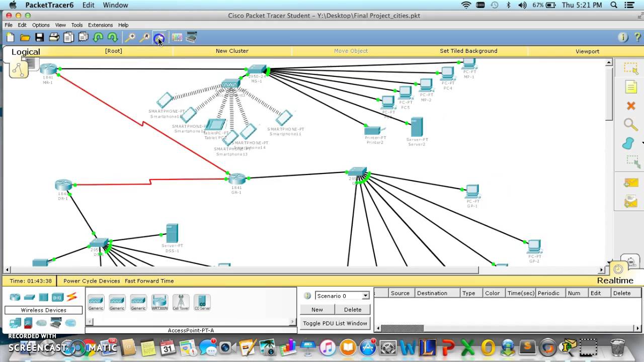Screen dimensions: 644x362
Task: Click Set Tiled Background
Action: tap(468, 51)
